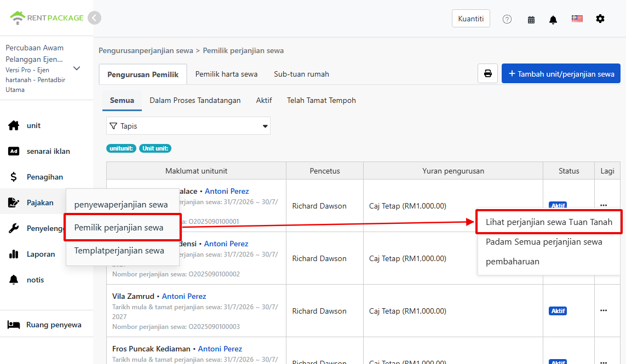Open more options in the first row

[603, 205]
